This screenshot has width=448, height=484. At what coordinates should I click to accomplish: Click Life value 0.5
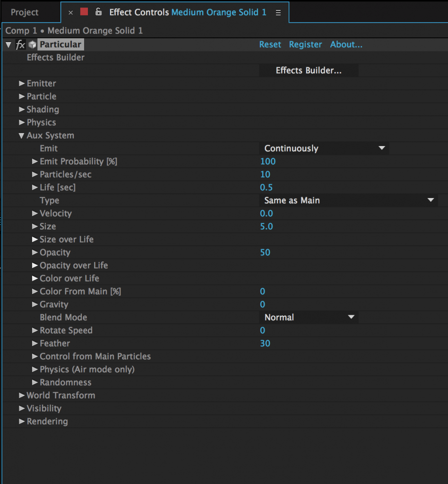click(x=266, y=187)
